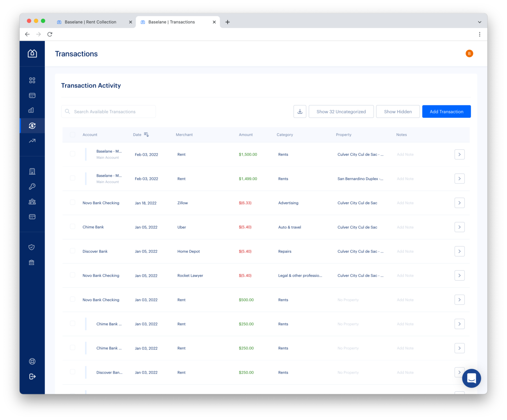The width and height of the screenshot is (507, 420).
Task: Open the Banking card icon in sidebar
Action: coord(32,95)
